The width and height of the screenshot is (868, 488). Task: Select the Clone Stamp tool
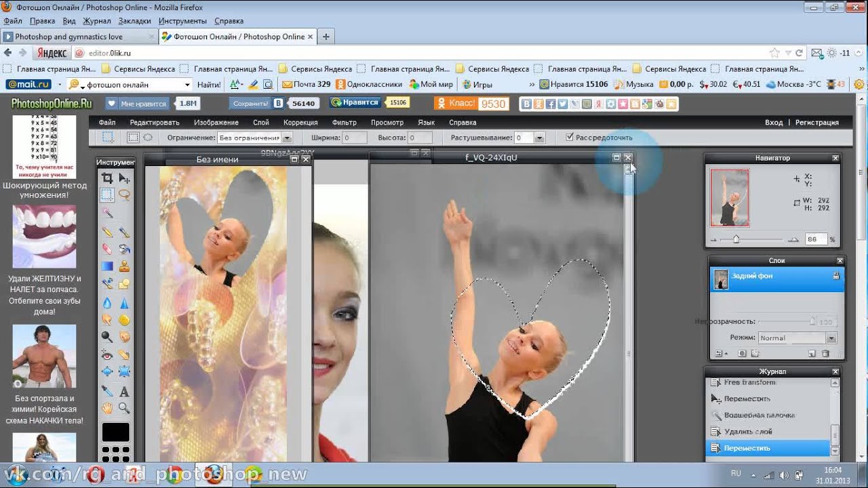point(124,266)
